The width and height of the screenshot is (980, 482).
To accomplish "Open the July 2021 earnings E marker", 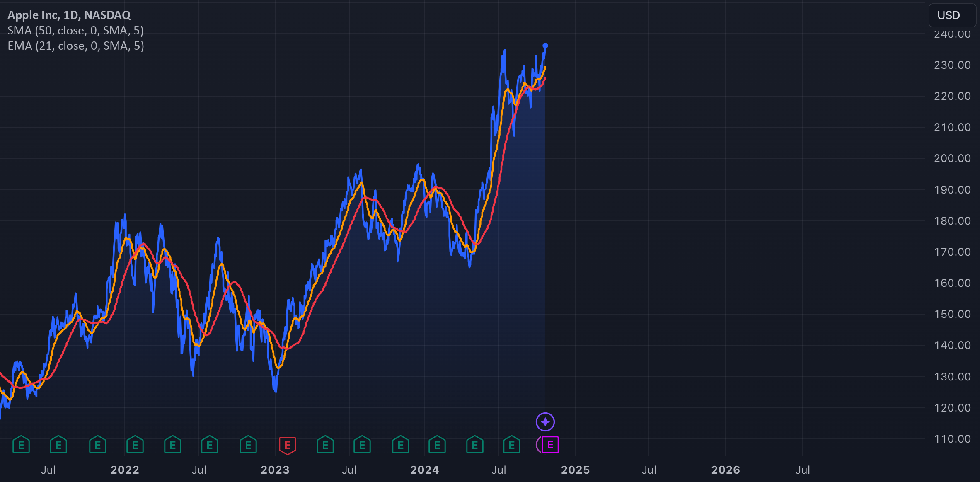I will 58,445.
